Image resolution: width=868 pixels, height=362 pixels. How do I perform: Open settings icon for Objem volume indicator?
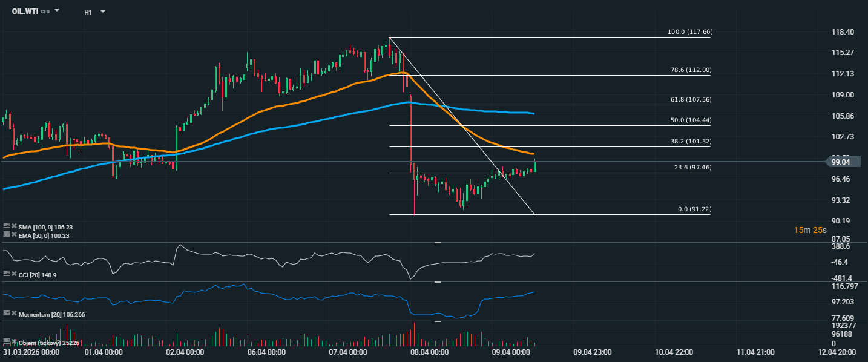click(6, 342)
